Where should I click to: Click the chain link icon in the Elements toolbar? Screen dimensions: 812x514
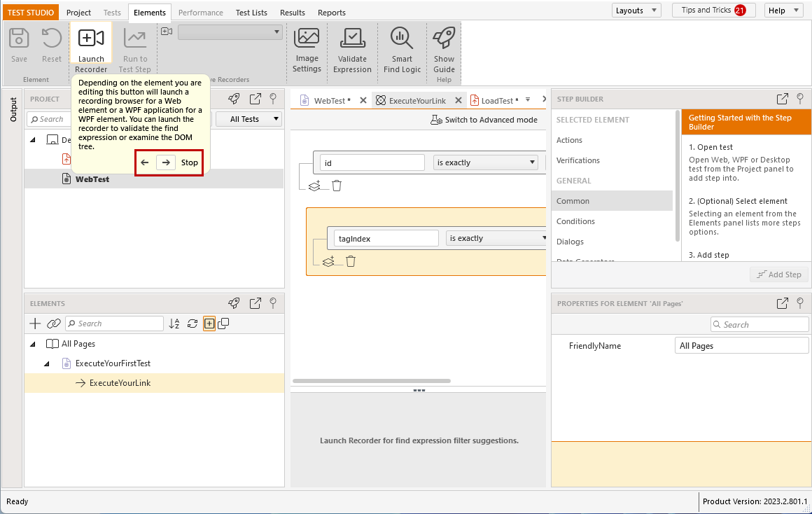click(54, 324)
